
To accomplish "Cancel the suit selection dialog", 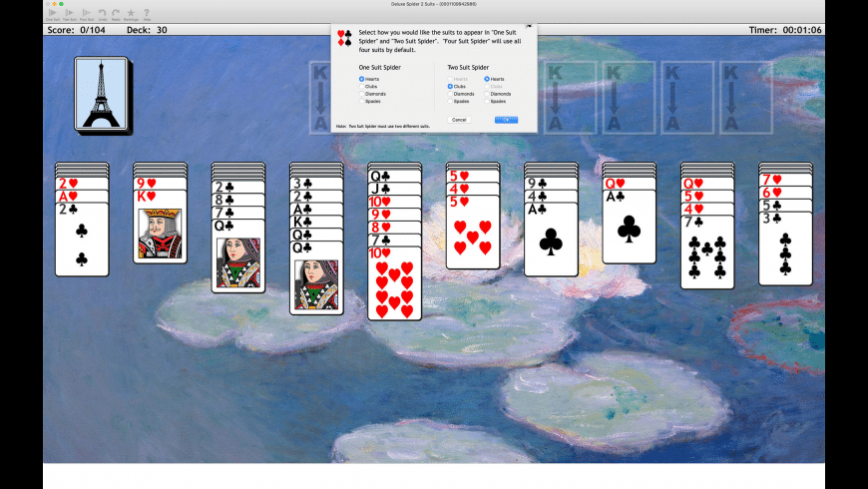I will point(459,120).
